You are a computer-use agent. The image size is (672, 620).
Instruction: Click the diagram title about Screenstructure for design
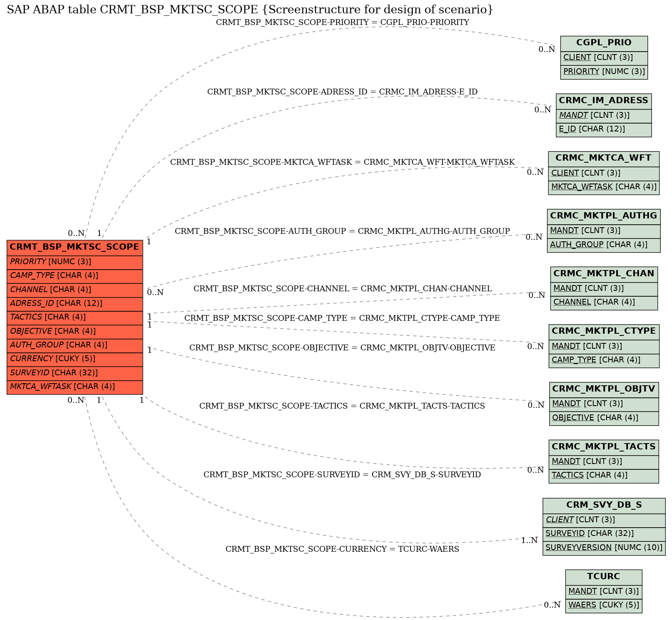click(x=250, y=10)
